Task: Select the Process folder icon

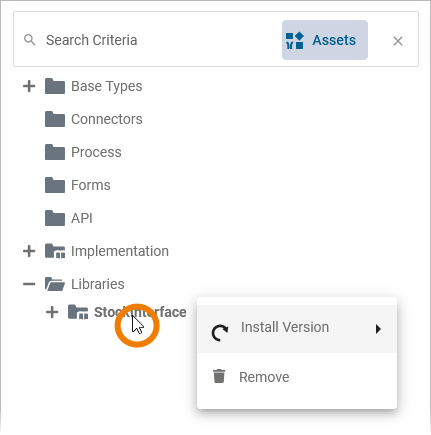Action: click(x=55, y=152)
